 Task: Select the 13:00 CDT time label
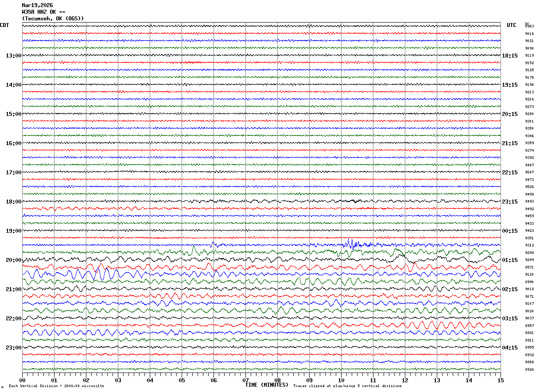tap(13, 56)
